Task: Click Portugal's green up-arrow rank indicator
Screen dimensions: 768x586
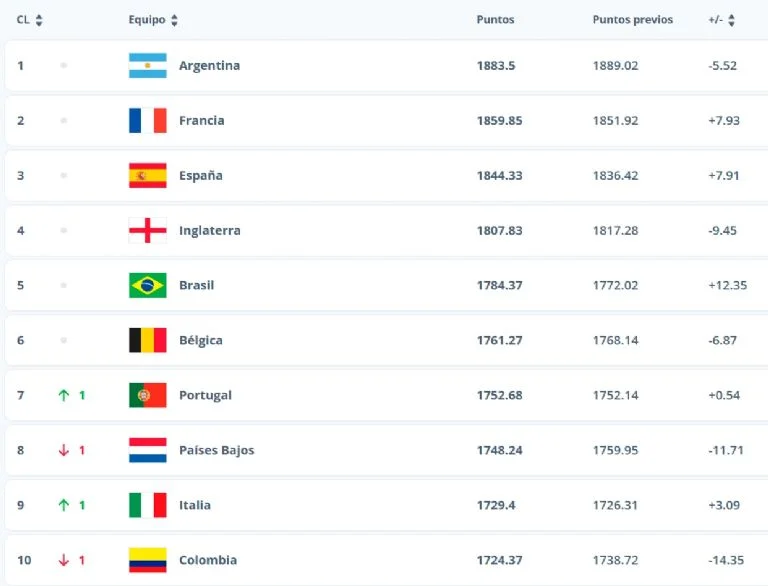Action: (x=64, y=396)
